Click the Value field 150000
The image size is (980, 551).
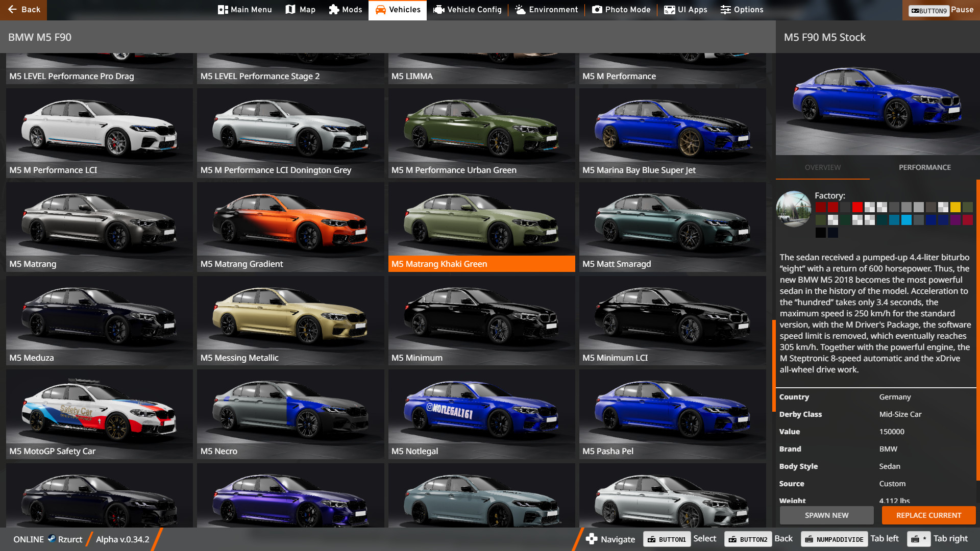[x=892, y=432]
